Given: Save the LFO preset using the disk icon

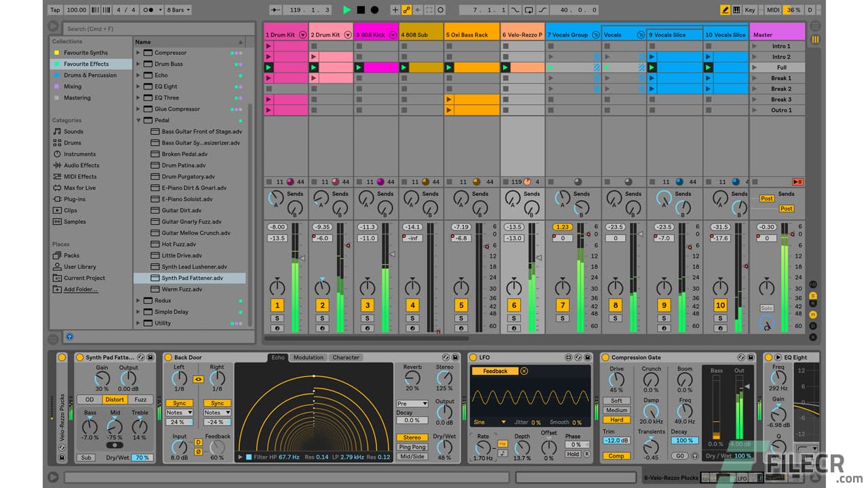Looking at the screenshot, I should tap(588, 357).
